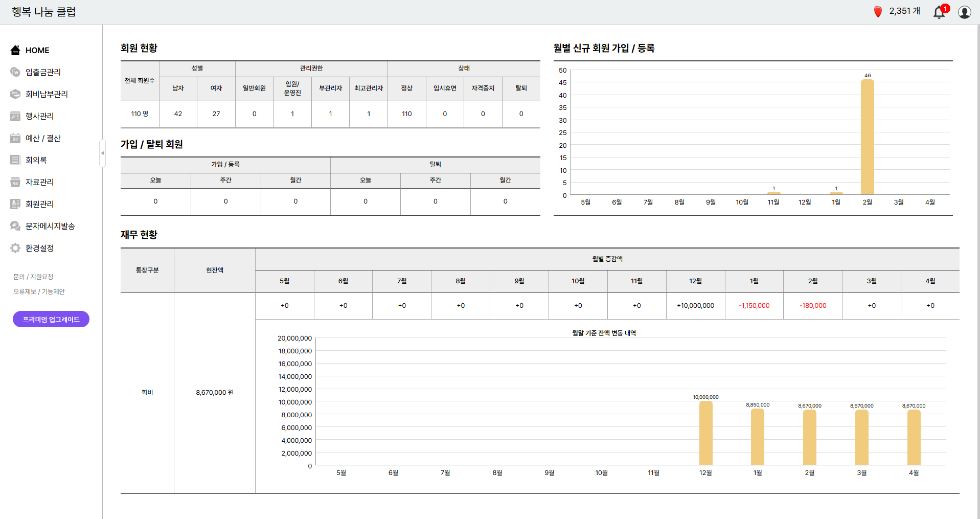Click the 환경설정 gear icon
The image size is (980, 519).
click(15, 248)
